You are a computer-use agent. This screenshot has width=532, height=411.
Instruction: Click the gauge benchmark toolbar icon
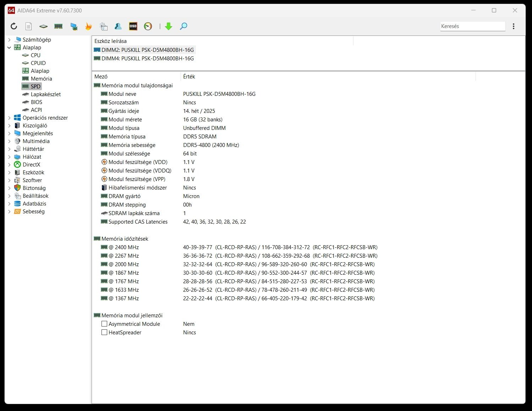click(148, 26)
